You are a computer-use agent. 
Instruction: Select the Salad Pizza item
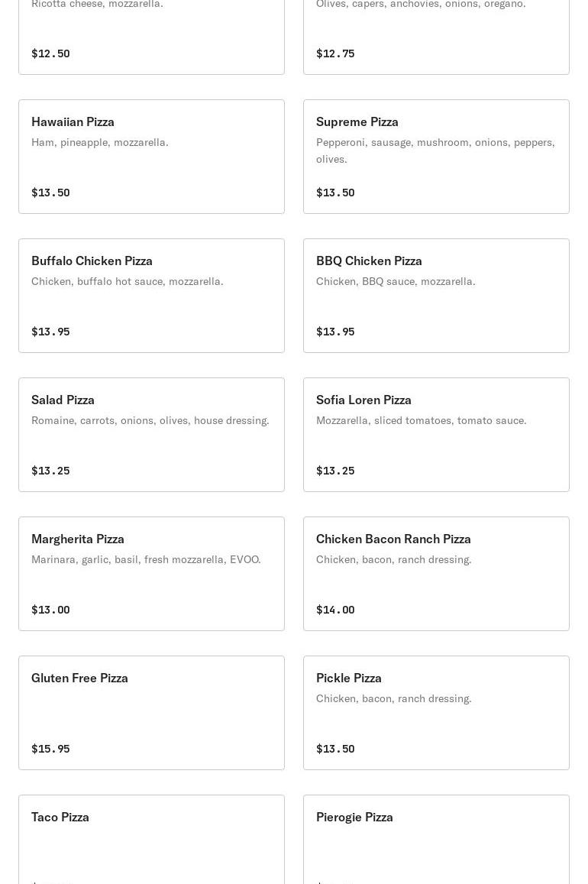(151, 435)
